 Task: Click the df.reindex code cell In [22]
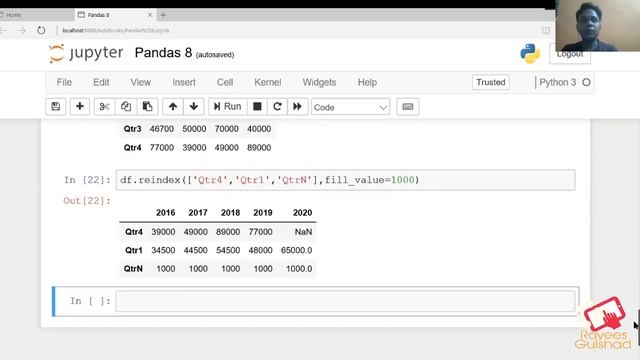pyautogui.click(x=345, y=180)
